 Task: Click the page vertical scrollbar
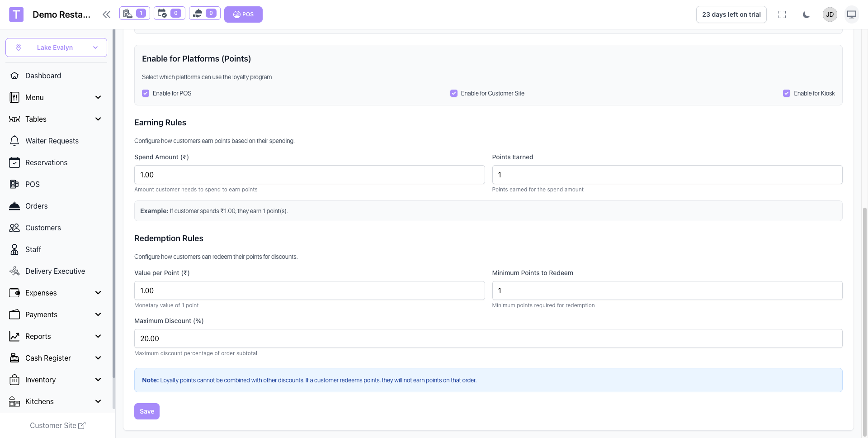point(864,317)
